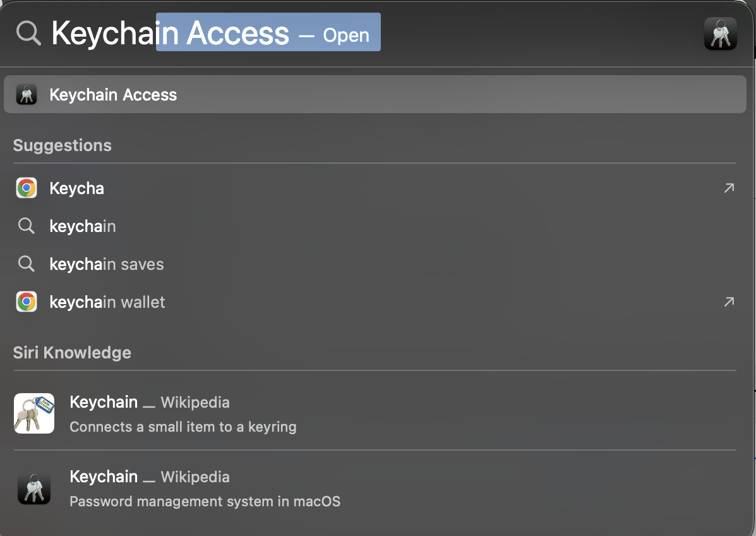Image resolution: width=756 pixels, height=536 pixels.
Task: Open Password management system in macOS result
Action: (205, 489)
